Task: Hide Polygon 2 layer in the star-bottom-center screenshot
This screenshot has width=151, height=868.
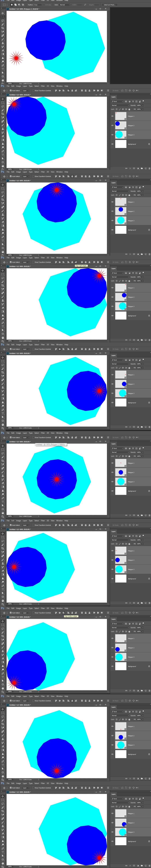Action: [112, 736]
